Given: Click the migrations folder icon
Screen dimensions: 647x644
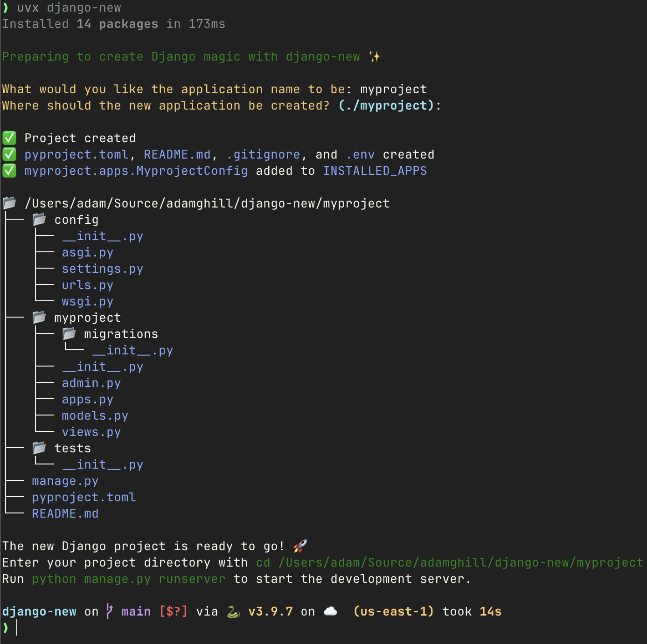Looking at the screenshot, I should [69, 333].
